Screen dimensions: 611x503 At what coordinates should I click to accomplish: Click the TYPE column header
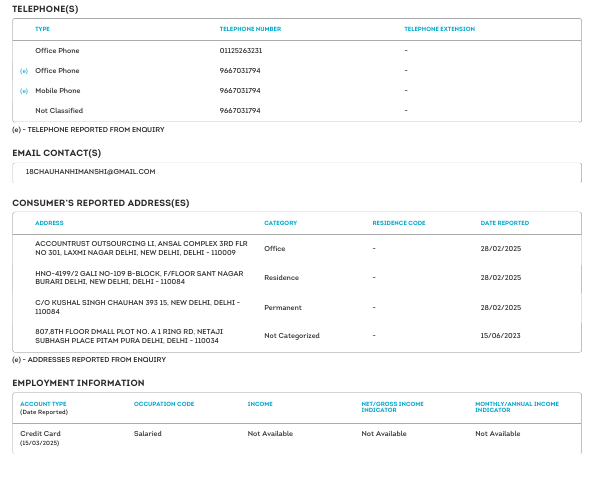[42, 29]
